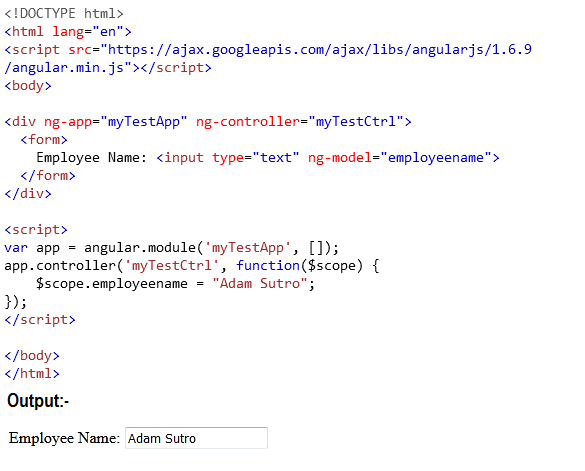This screenshot has width=585, height=471.
Task: Click the 'var app = angular.module' line
Action: click(172, 248)
